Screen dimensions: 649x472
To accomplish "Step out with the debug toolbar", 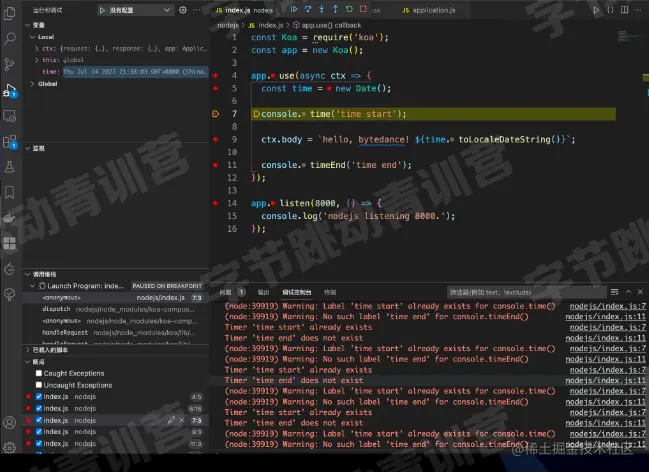I will pyautogui.click(x=335, y=9).
